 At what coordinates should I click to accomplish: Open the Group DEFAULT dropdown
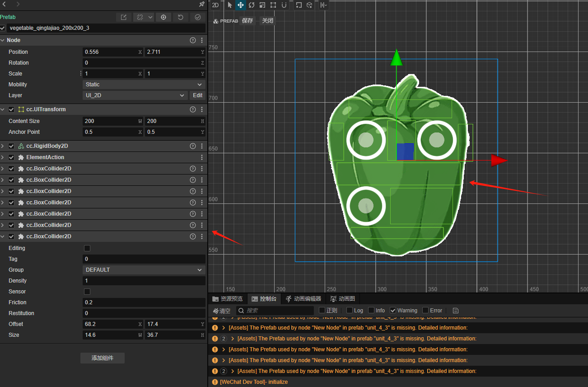(x=144, y=270)
